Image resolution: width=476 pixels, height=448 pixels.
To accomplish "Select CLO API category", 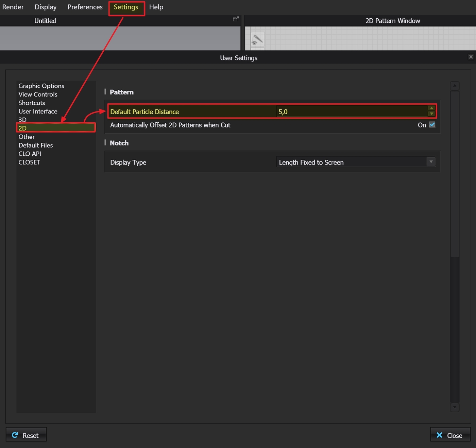I will point(30,154).
